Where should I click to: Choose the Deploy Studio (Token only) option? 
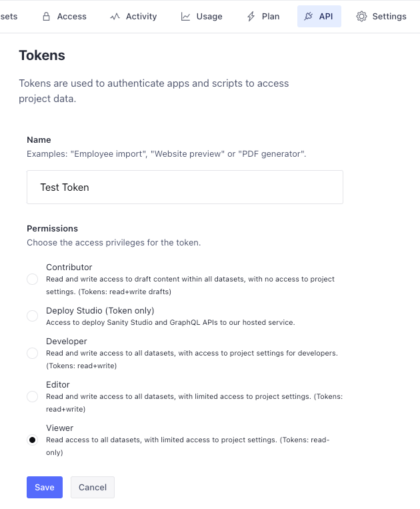tap(32, 316)
